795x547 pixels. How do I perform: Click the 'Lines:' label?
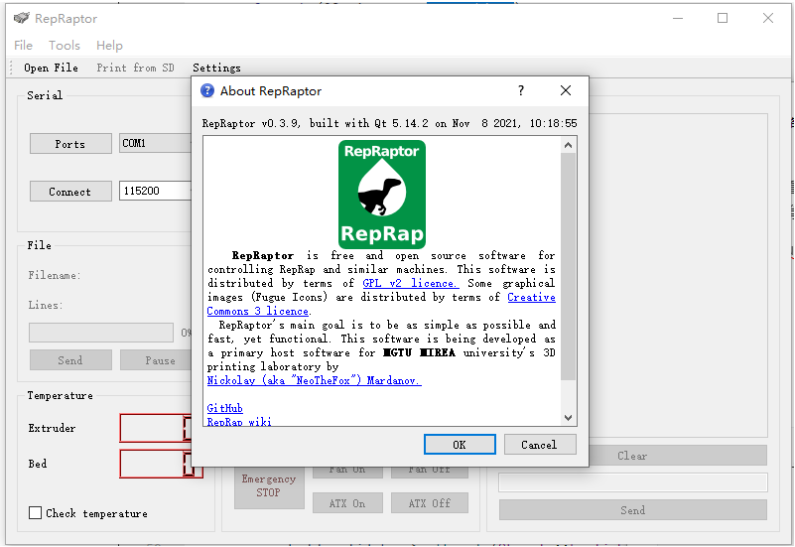coord(46,305)
